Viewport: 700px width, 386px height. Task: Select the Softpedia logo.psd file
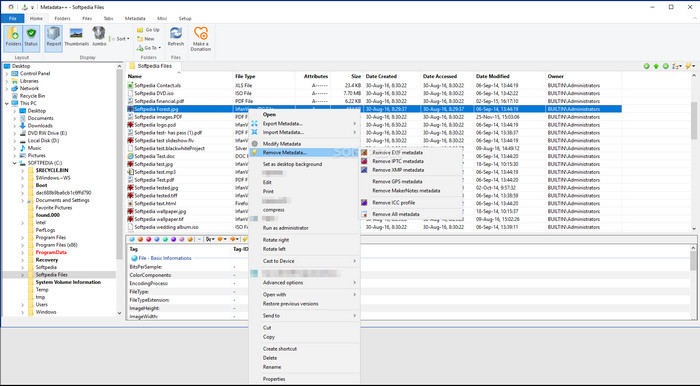pos(155,125)
